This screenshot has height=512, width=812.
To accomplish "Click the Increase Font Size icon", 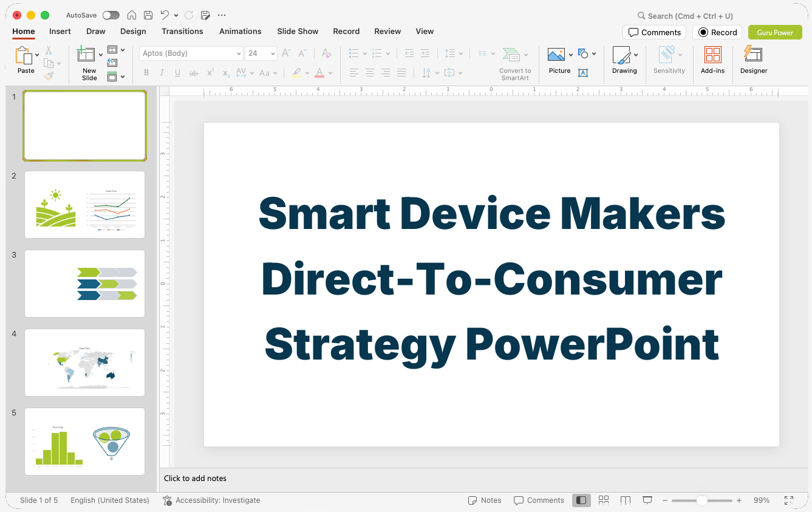I will point(286,53).
